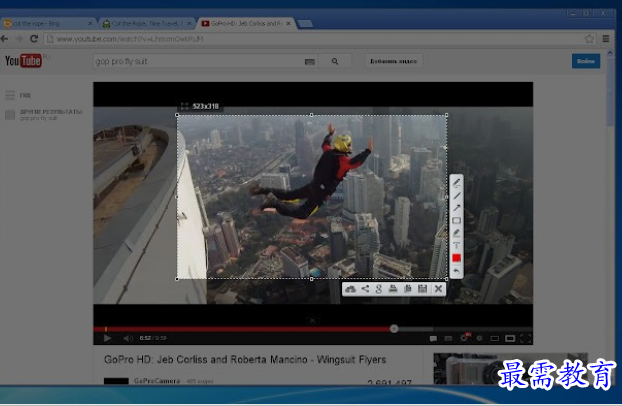Close the 'cut the rope - Bing' tab
Screen dimensions: 622x406
click(x=90, y=24)
